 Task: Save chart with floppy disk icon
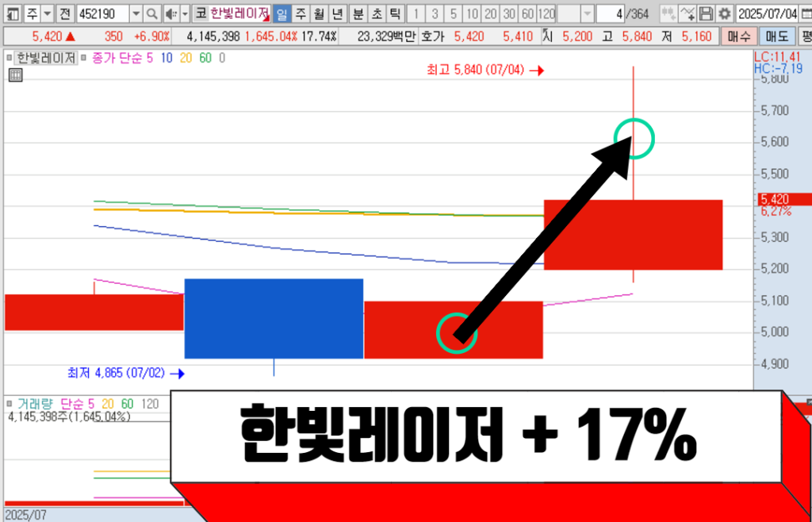coord(706,13)
